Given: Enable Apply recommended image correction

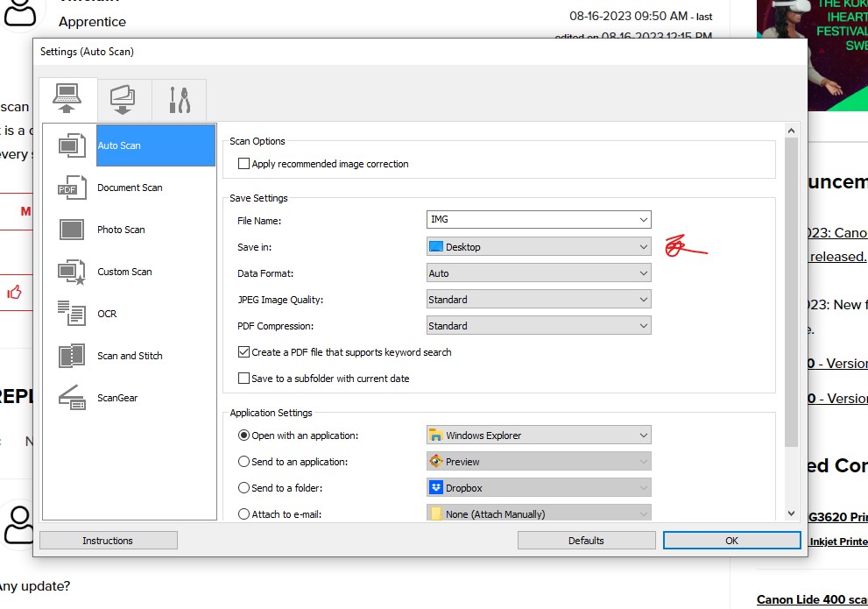Looking at the screenshot, I should (243, 163).
